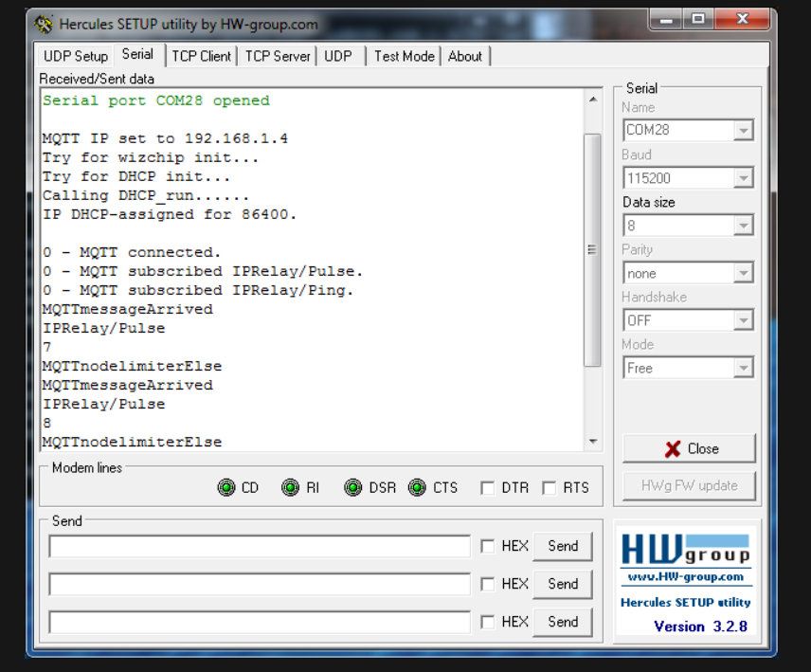
Task: Select the Serial tab
Action: 137,54
